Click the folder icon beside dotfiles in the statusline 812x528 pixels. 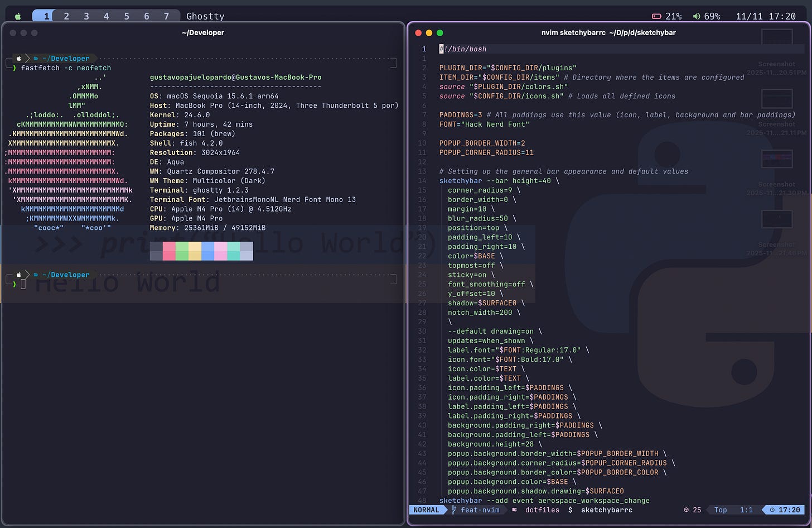(514, 510)
